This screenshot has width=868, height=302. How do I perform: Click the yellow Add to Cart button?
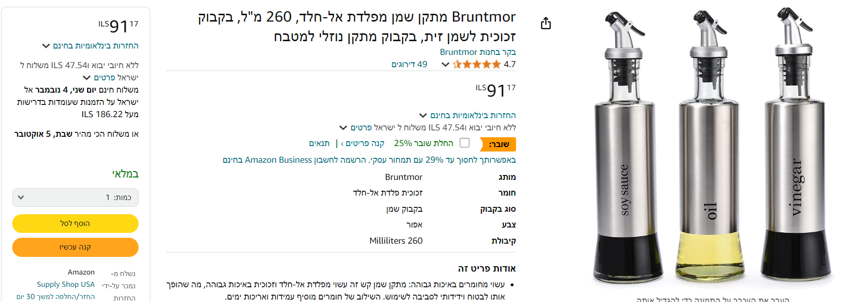click(x=75, y=224)
